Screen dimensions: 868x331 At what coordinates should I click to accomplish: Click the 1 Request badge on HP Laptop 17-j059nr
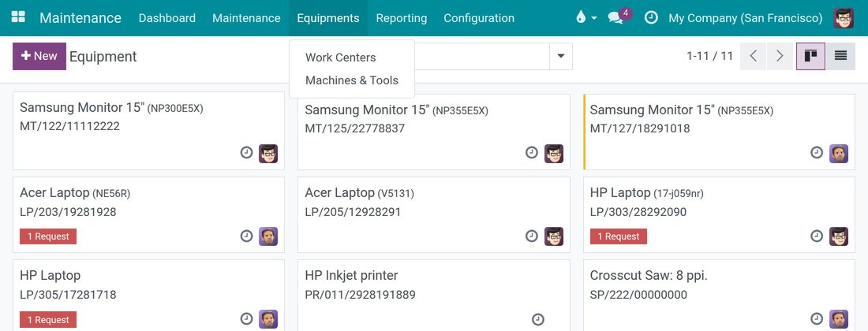click(x=619, y=236)
